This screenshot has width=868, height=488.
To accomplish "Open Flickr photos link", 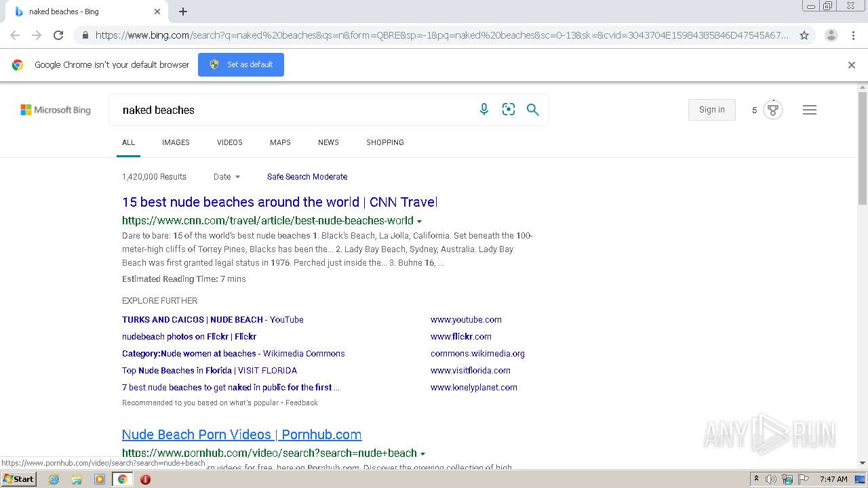I will coord(189,337).
